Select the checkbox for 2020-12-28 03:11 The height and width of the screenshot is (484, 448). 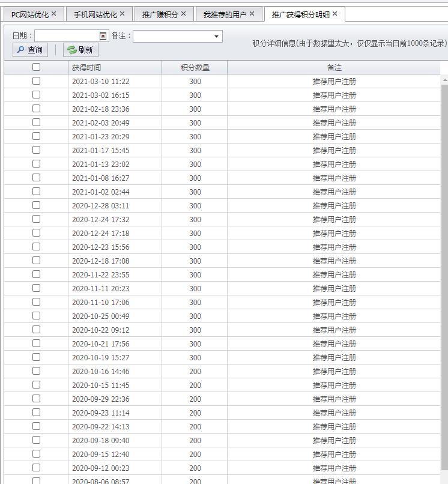pyautogui.click(x=36, y=205)
